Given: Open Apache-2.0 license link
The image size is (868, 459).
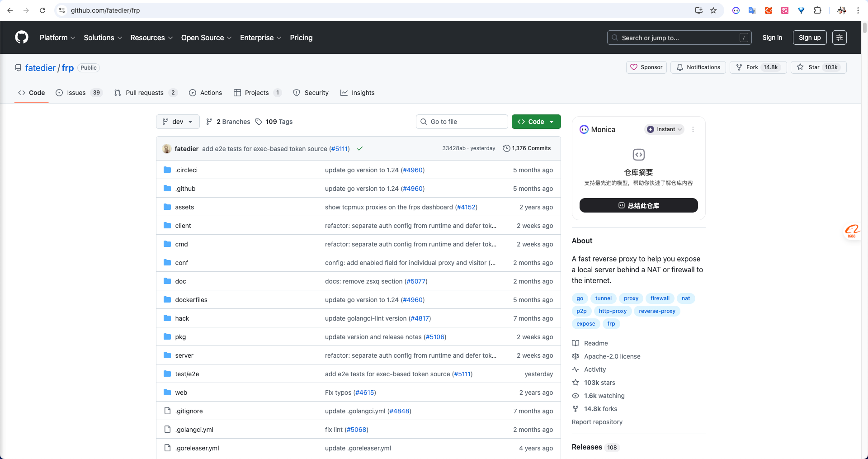Looking at the screenshot, I should coord(606,356).
